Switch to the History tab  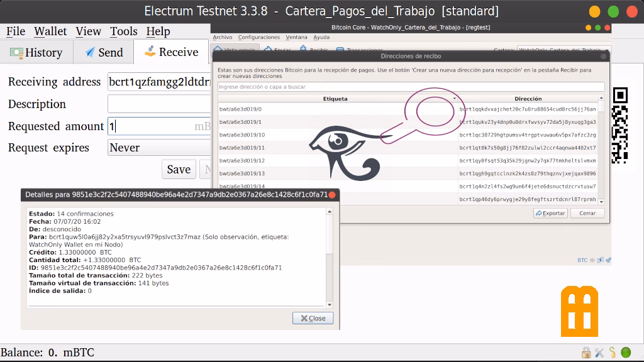tap(36, 52)
